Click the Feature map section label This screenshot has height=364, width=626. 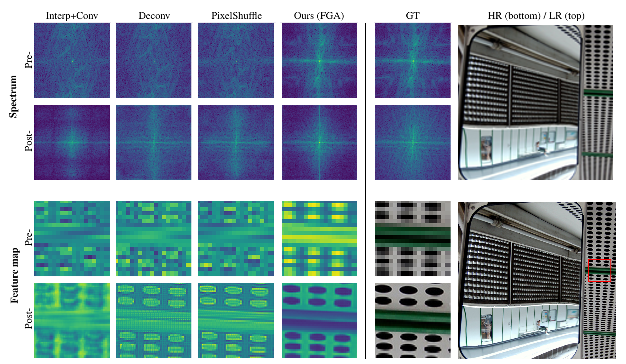click(14, 275)
